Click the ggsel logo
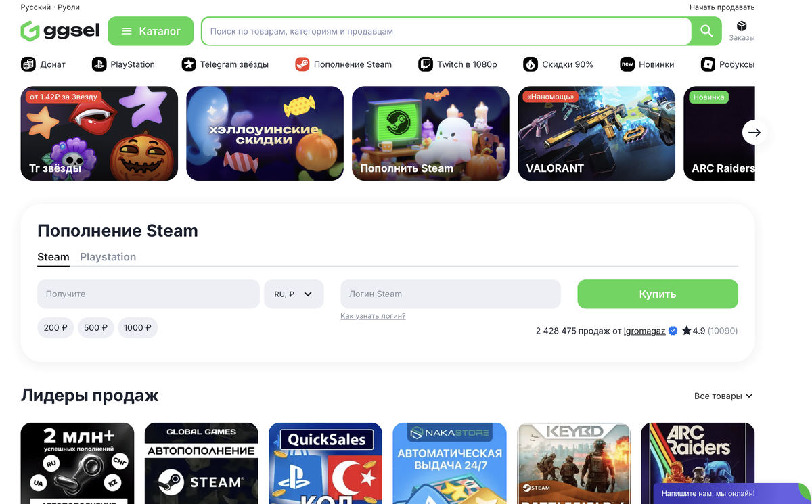Image resolution: width=812 pixels, height=504 pixels. tap(60, 31)
